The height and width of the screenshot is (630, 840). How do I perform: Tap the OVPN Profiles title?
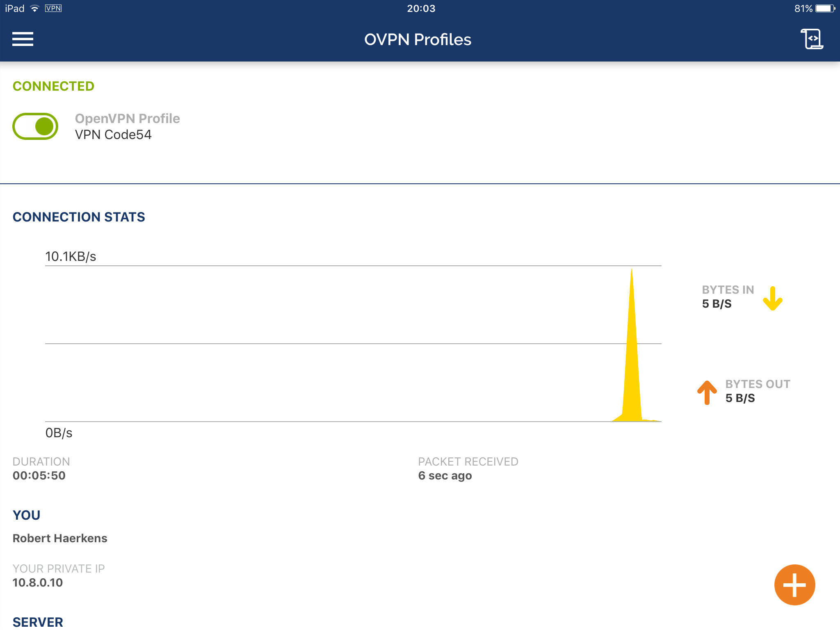(x=418, y=40)
